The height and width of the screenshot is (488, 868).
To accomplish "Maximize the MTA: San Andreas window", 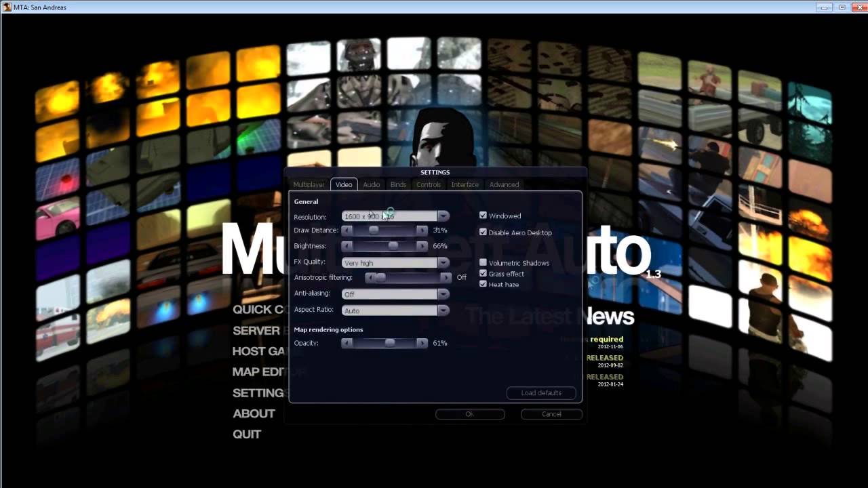I will coord(842,7).
